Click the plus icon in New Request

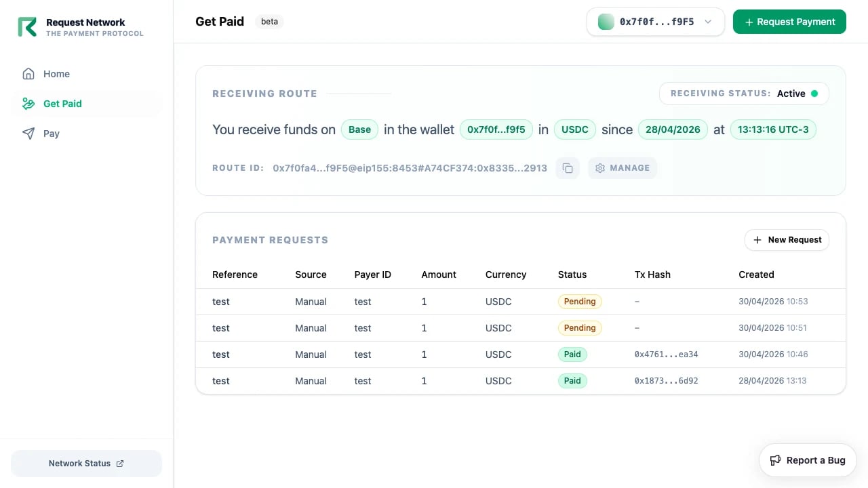757,240
